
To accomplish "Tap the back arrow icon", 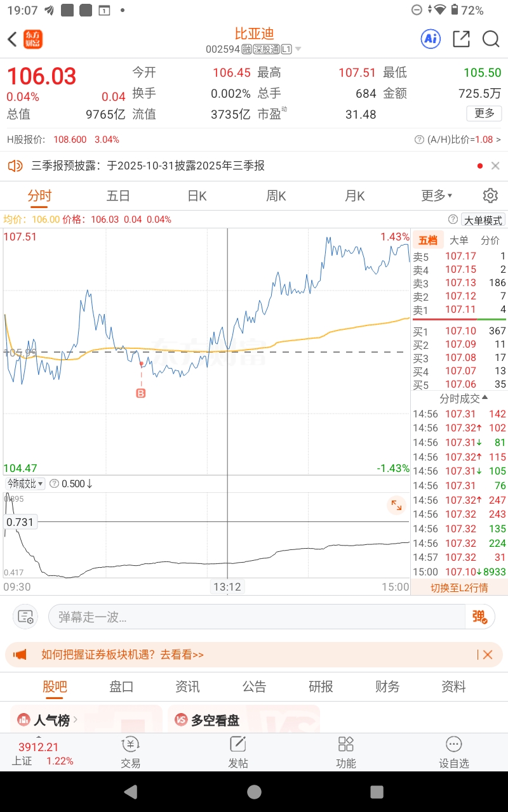I will pyautogui.click(x=12, y=39).
